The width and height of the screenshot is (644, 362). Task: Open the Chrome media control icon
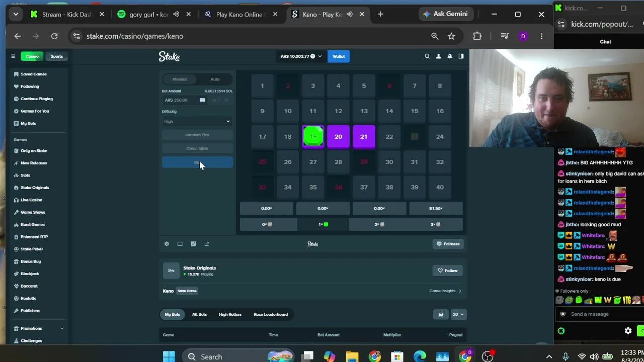click(505, 36)
